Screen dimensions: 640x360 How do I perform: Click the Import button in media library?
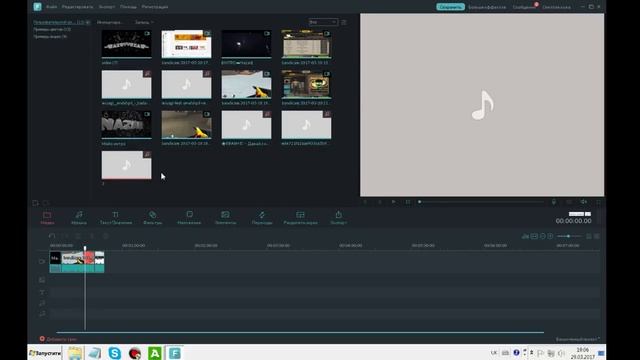click(x=109, y=22)
